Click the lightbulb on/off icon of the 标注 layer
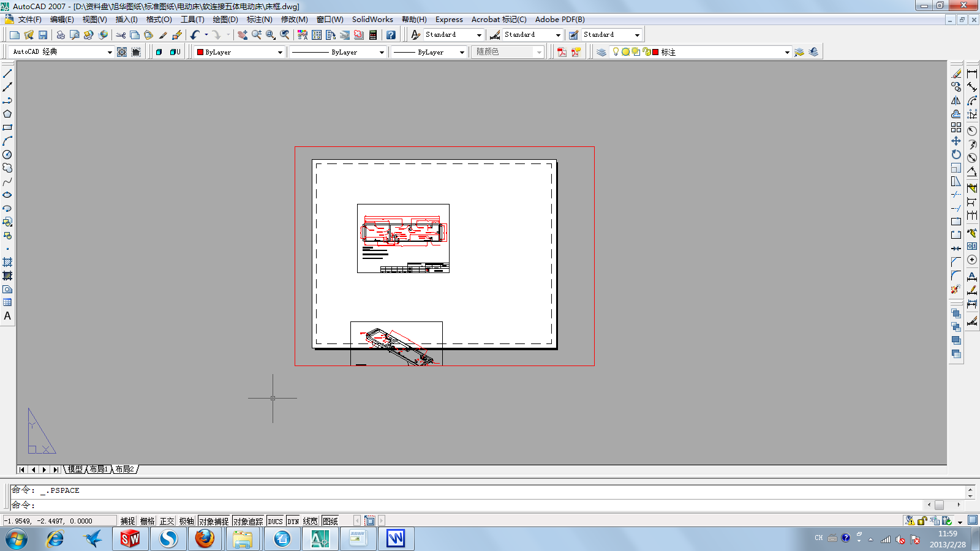 point(616,52)
